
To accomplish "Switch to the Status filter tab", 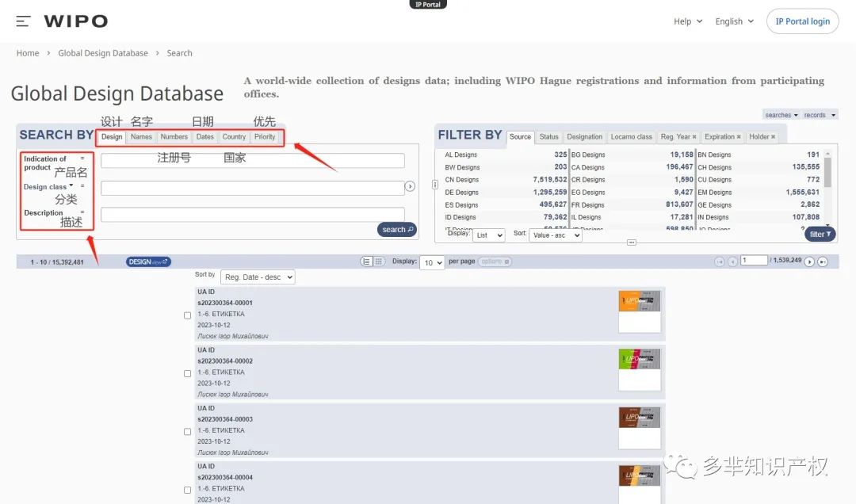I will point(549,137).
